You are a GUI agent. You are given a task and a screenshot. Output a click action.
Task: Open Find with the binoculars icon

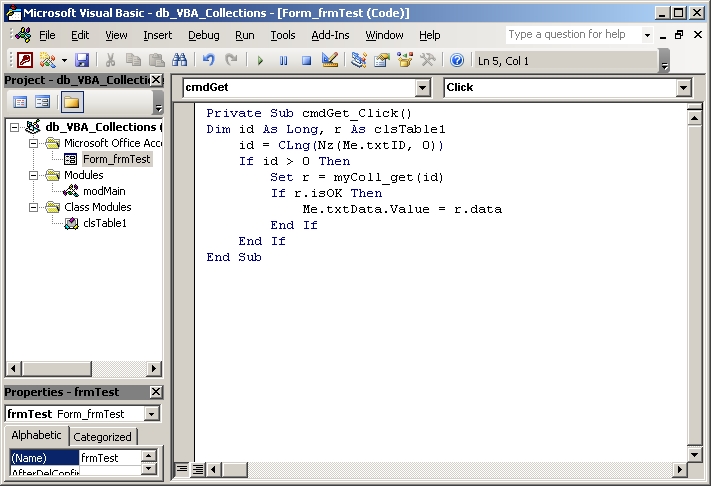point(180,60)
